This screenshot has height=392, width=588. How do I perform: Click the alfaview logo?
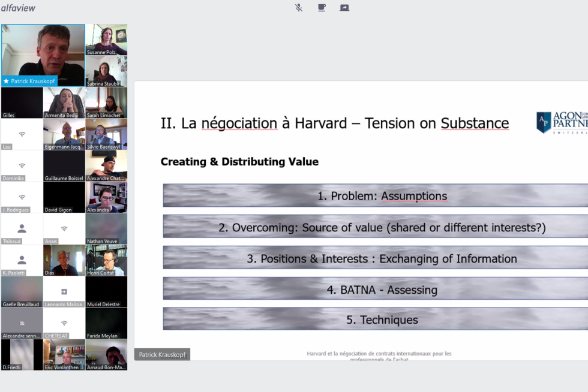pyautogui.click(x=18, y=8)
